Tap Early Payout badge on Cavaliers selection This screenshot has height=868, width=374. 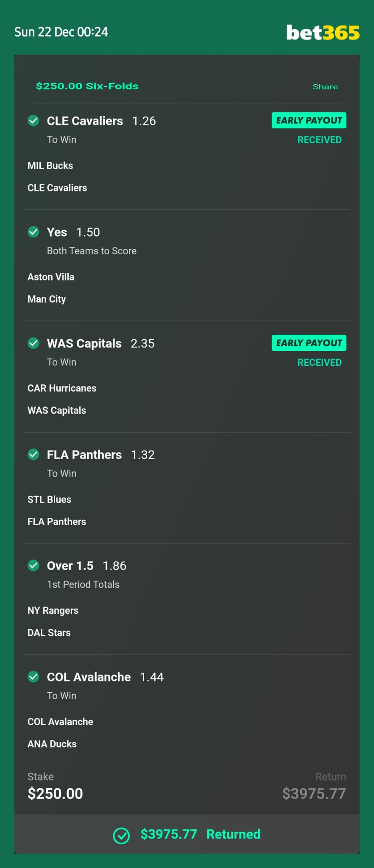[309, 120]
